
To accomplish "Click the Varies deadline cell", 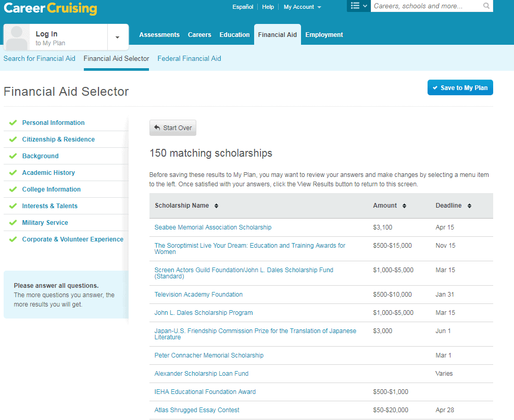I will (444, 374).
